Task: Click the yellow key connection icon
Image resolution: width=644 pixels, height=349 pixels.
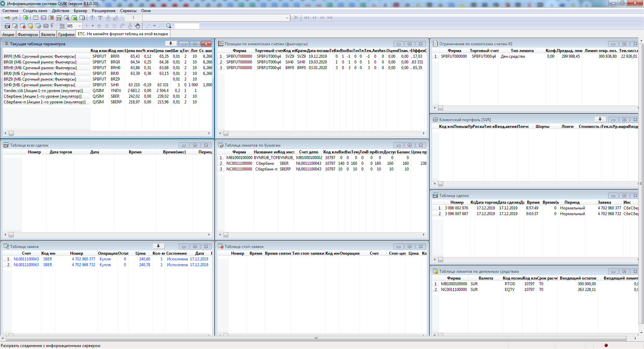Action: (7, 18)
